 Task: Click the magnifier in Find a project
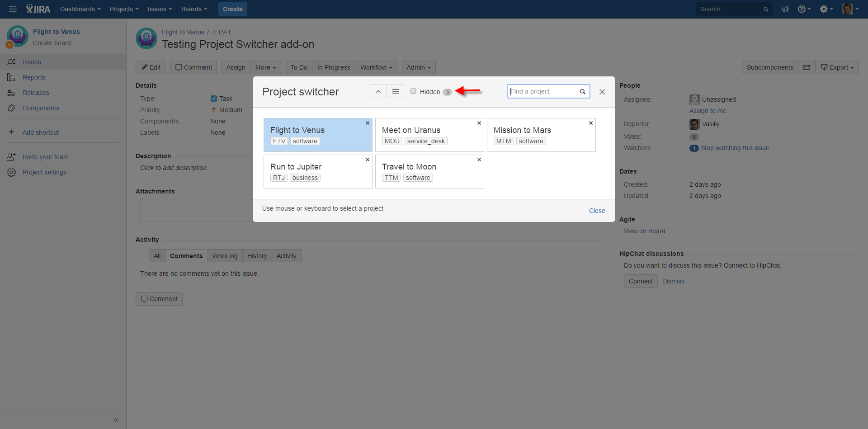[583, 91]
